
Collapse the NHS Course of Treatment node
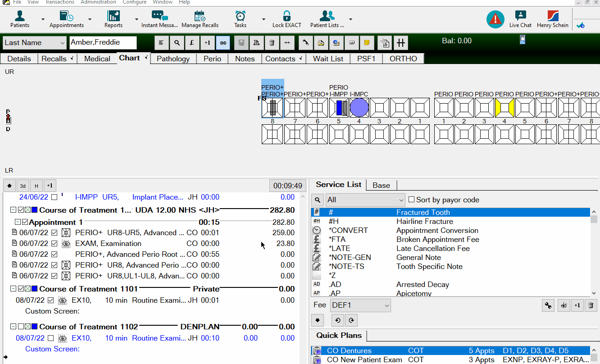pyautogui.click(x=13, y=210)
